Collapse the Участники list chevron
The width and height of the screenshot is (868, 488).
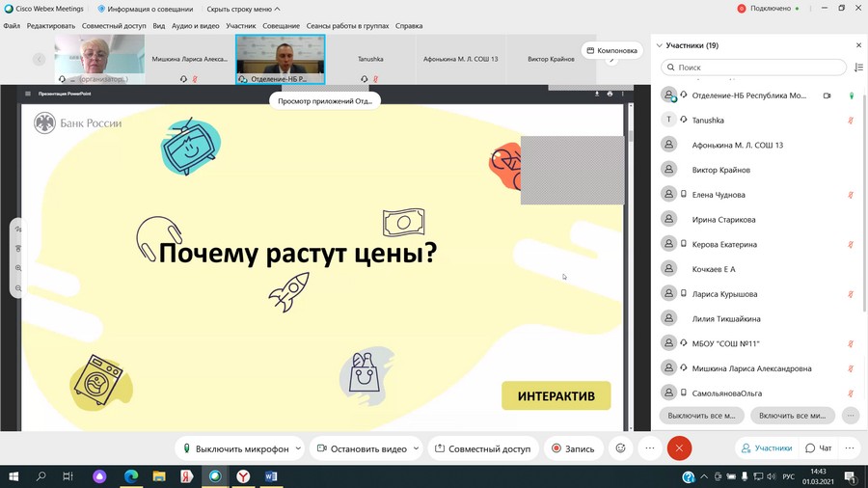660,45
